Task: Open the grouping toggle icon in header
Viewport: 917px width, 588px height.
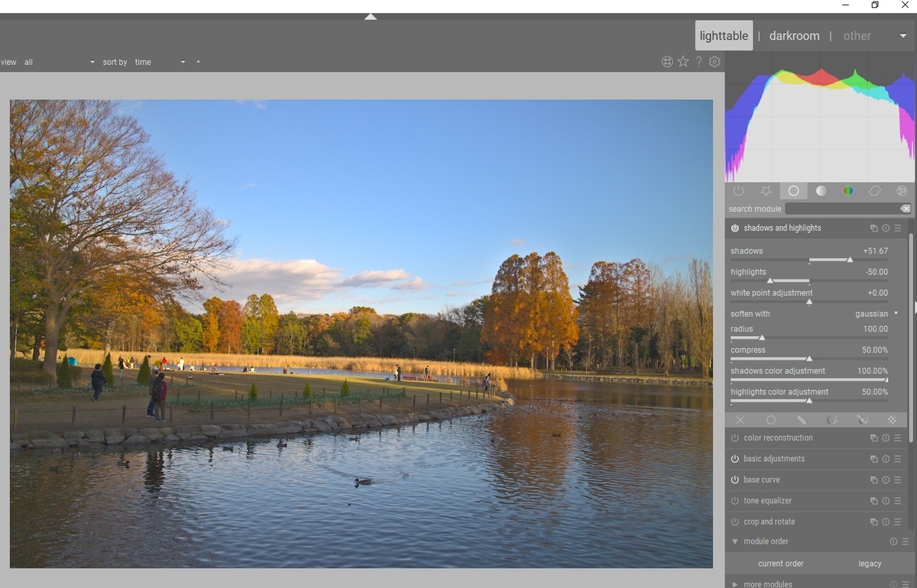Action: tap(667, 62)
